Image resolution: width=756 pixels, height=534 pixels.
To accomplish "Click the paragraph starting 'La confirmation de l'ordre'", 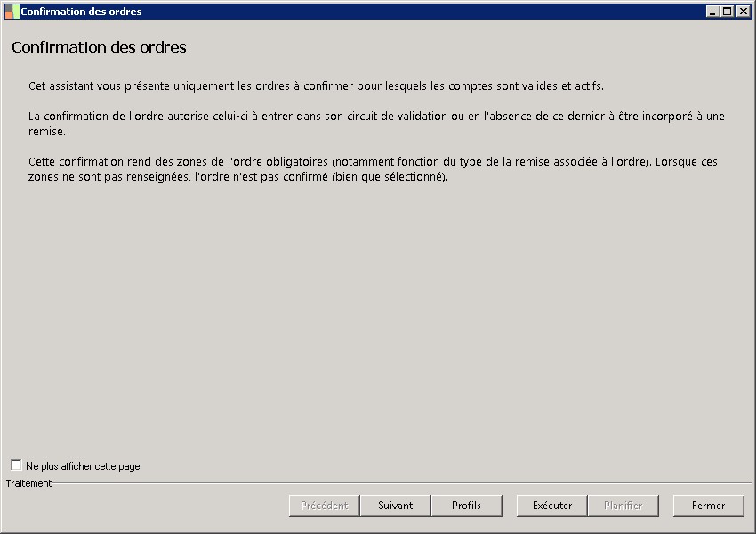I will [376, 124].
